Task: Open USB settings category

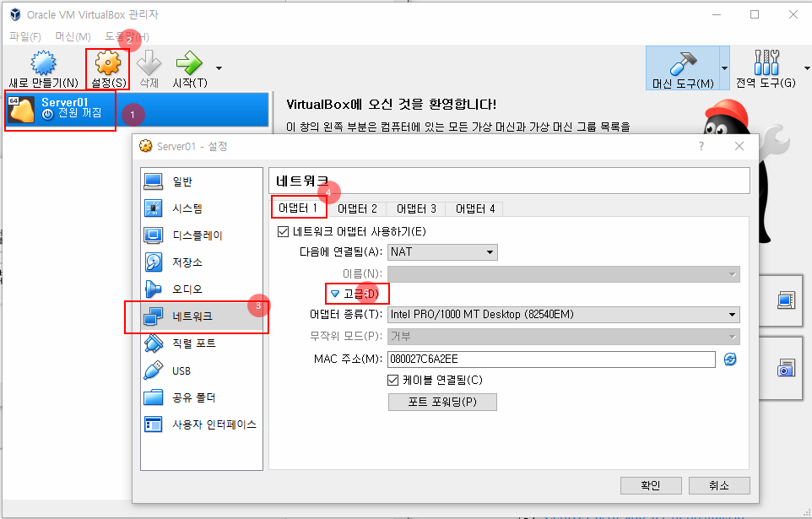Action: coord(202,370)
